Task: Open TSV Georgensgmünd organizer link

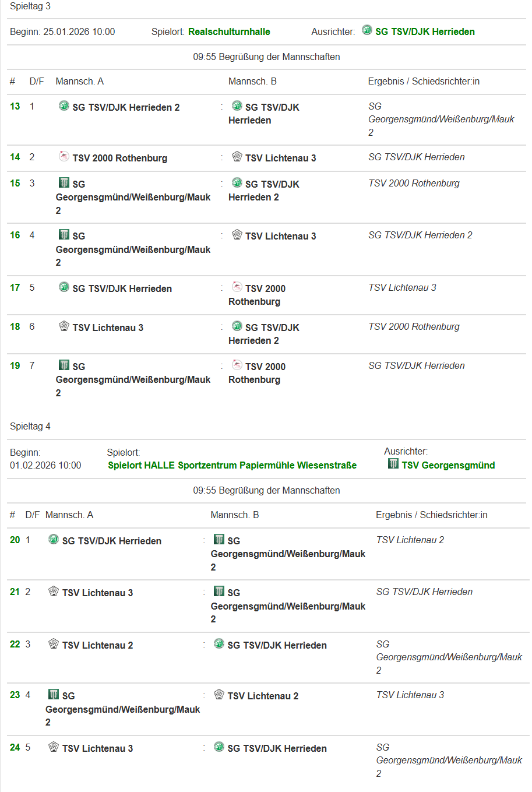Action: pos(448,465)
